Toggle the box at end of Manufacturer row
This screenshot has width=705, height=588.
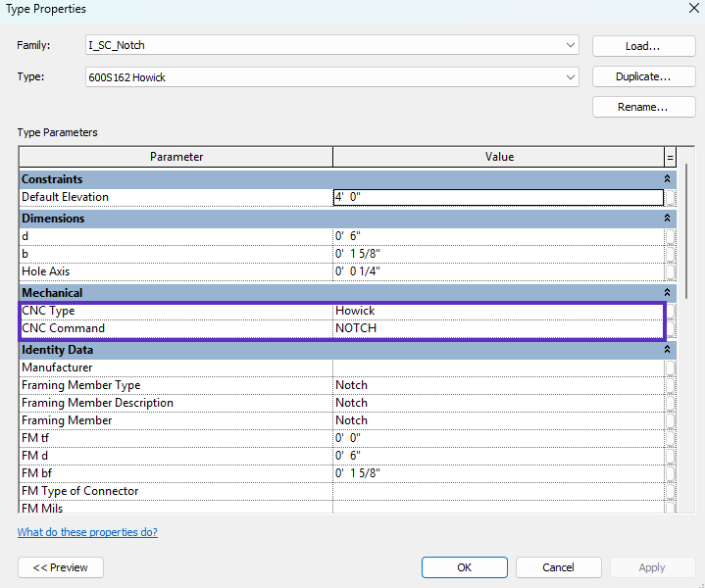pyautogui.click(x=670, y=367)
